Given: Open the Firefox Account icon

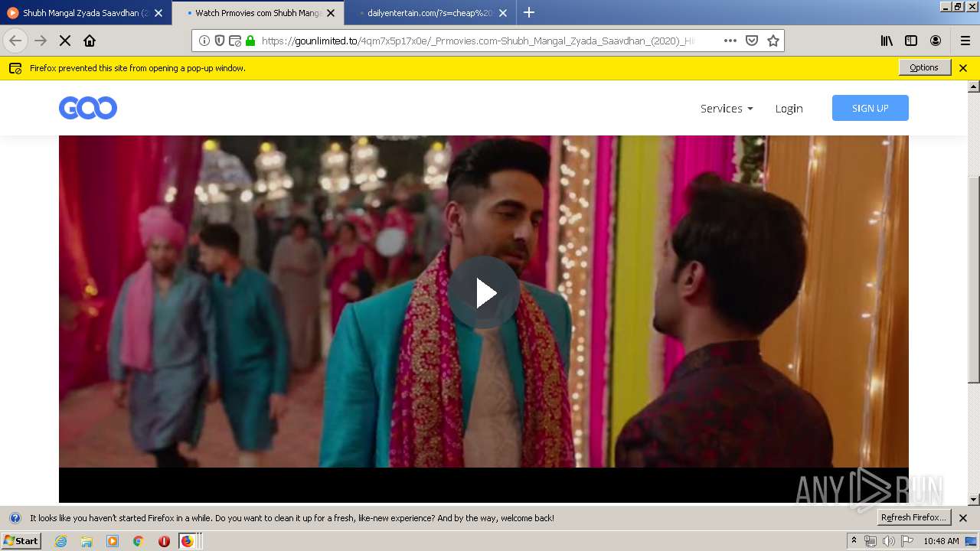Looking at the screenshot, I should pyautogui.click(x=936, y=41).
